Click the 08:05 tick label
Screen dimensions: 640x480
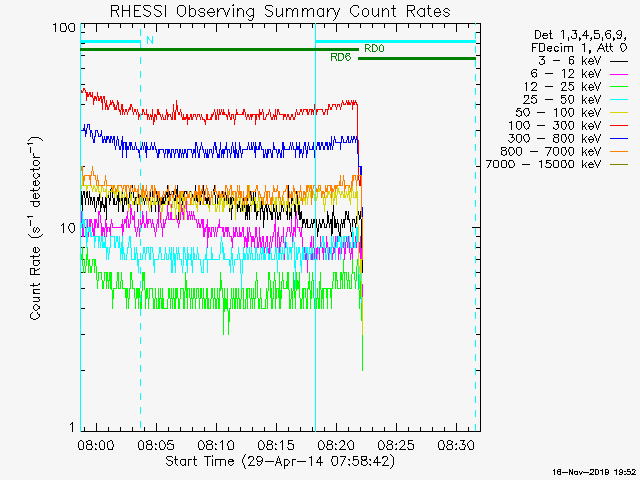click(x=156, y=445)
